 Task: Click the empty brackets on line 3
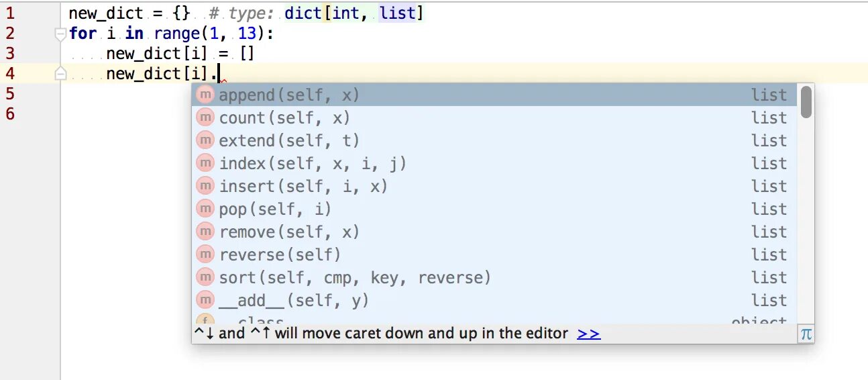(247, 54)
